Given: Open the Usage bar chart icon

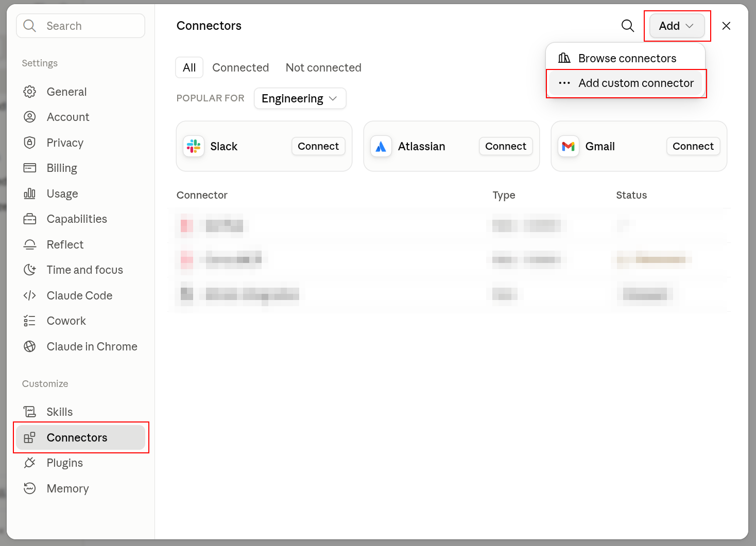Looking at the screenshot, I should [x=30, y=193].
